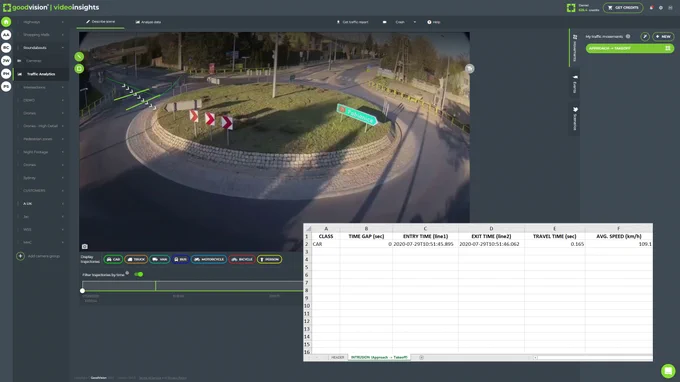Toggle MOTORCYCLE trajectory display
This screenshot has height=382, width=680.
[x=209, y=259]
